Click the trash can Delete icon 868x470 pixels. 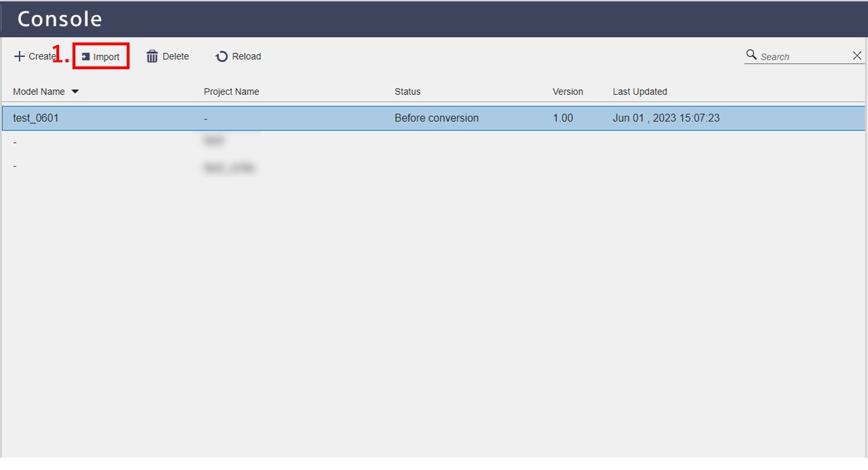[x=152, y=56]
